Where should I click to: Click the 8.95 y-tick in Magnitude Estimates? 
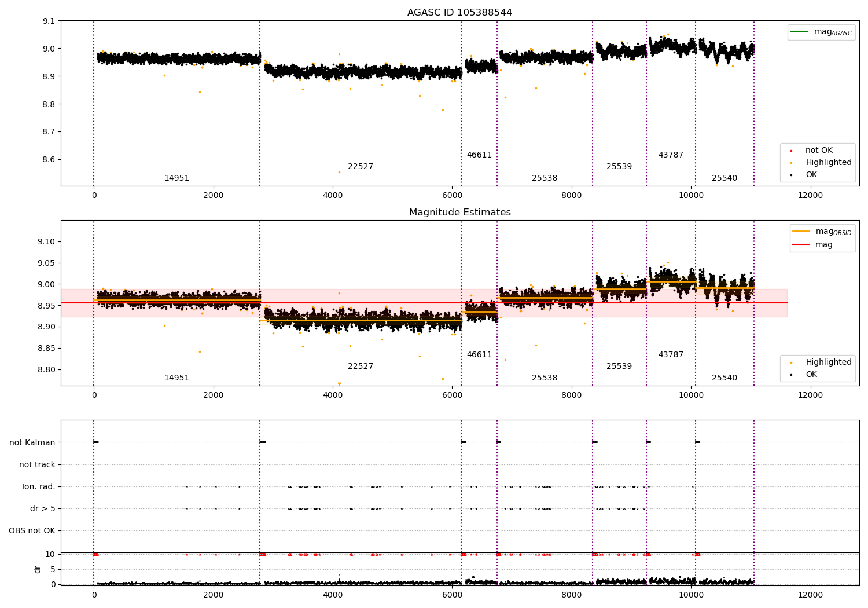click(47, 306)
